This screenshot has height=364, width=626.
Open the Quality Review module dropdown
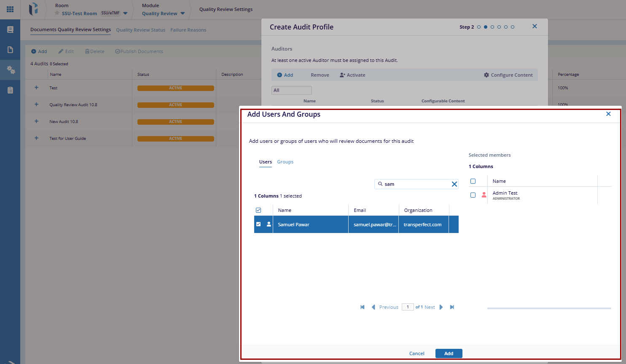(x=183, y=13)
